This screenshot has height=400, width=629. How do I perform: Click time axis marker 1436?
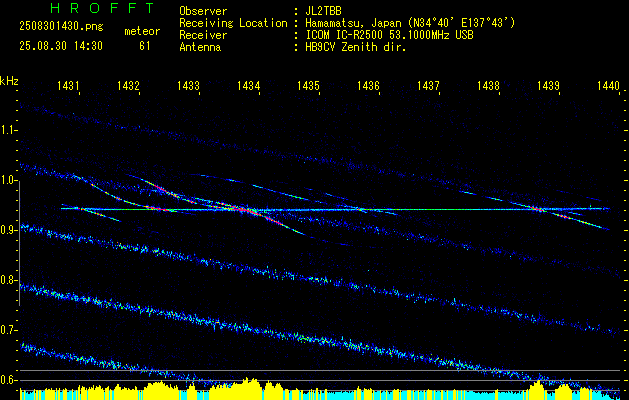point(368,85)
